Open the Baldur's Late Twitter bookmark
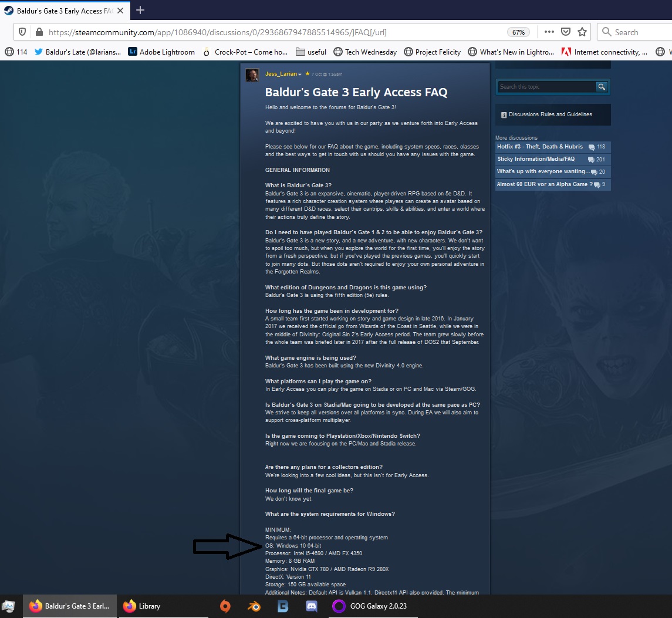Image resolution: width=672 pixels, height=618 pixels. pos(77,52)
